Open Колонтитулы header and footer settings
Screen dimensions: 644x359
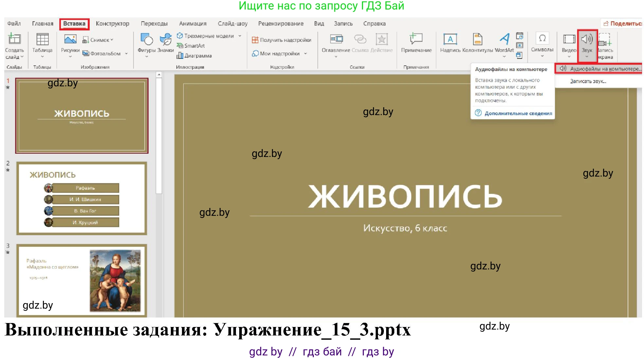pyautogui.click(x=477, y=45)
